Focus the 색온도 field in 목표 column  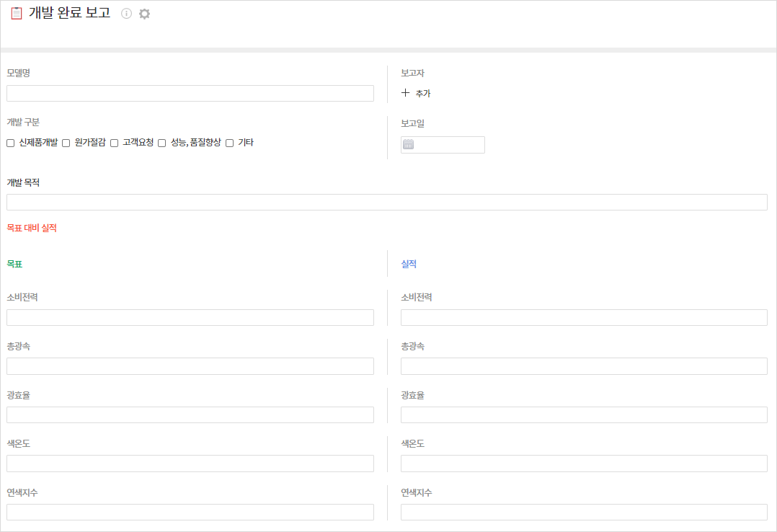(x=190, y=463)
